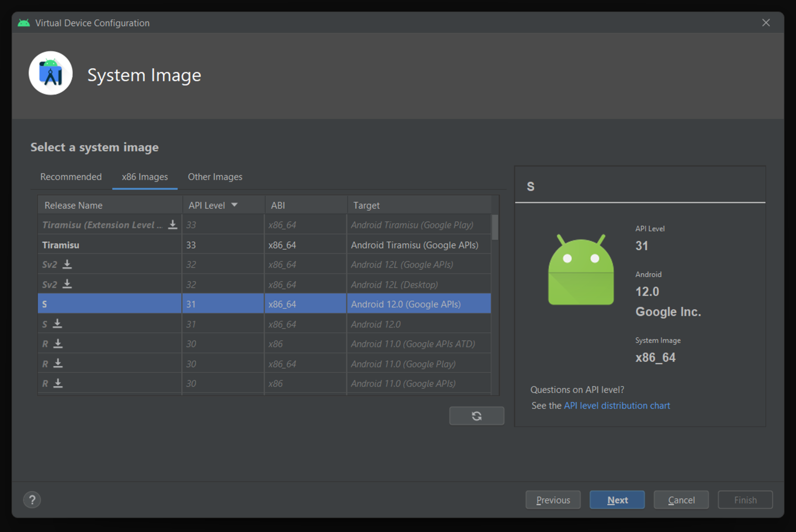This screenshot has height=532, width=796.
Task: Download the Sv2 Android 12L Google APIs image
Action: [x=67, y=264]
